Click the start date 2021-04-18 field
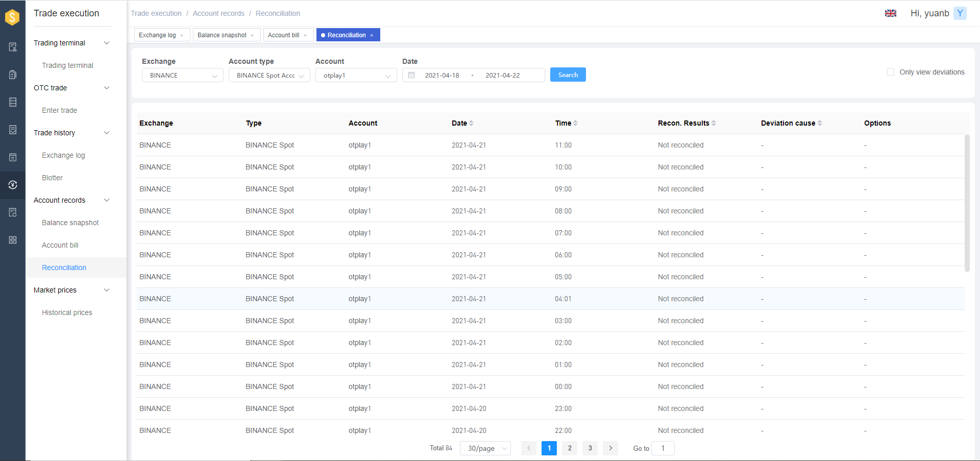The image size is (980, 461). [x=442, y=75]
